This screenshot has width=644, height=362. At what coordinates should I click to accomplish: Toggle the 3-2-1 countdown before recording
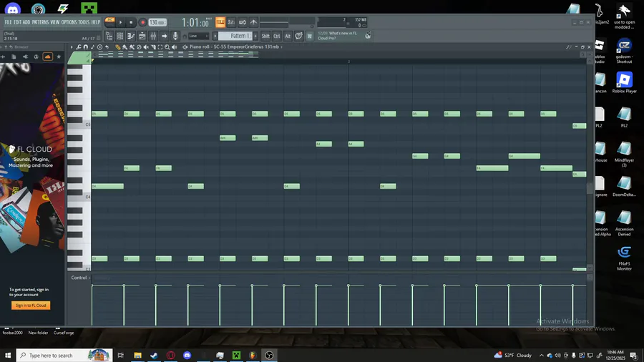click(x=231, y=22)
